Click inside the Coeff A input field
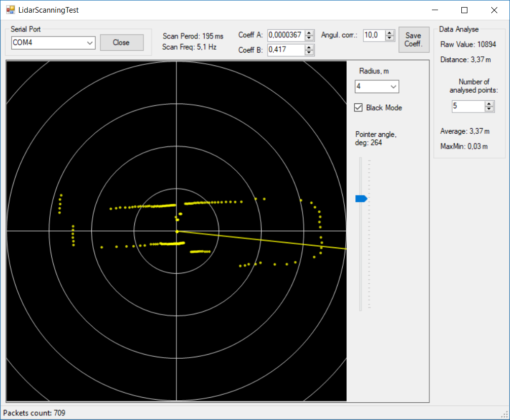The image size is (510, 420). pos(285,35)
